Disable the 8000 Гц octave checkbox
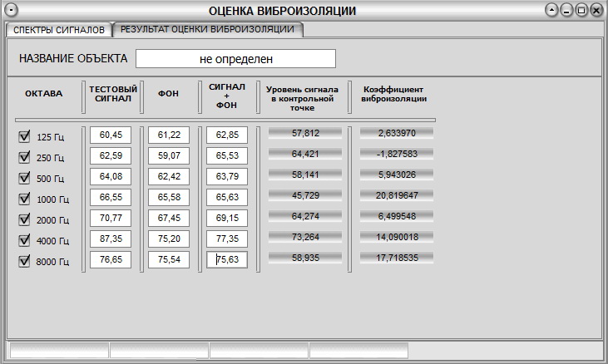 (24, 261)
